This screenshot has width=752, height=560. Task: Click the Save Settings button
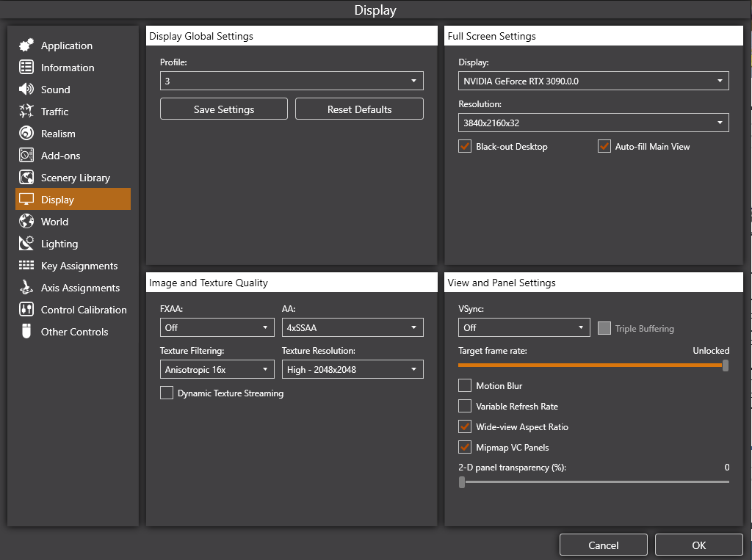(x=224, y=109)
